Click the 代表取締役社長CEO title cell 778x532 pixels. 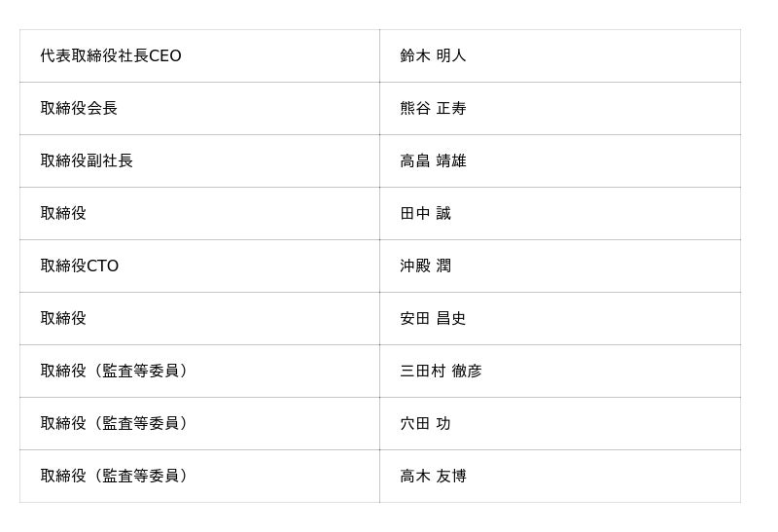pos(111,56)
